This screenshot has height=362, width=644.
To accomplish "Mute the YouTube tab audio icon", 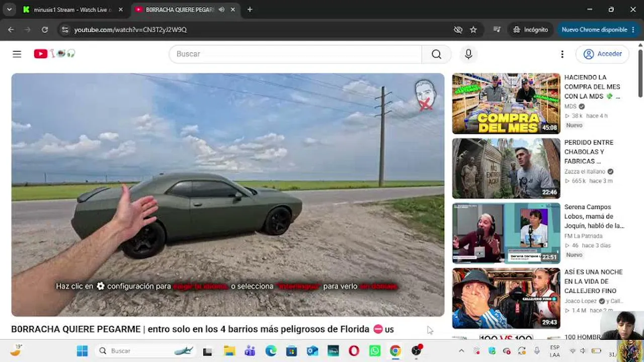I will (221, 10).
